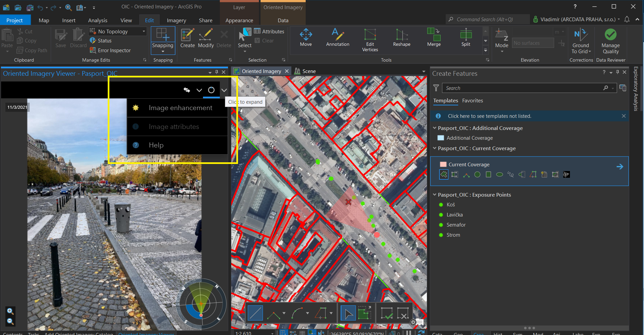Click Help in the viewer menu
Screen dimensions: 644x335
point(177,145)
